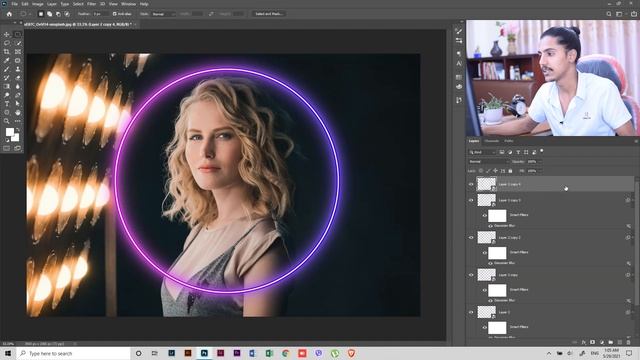Select the Rectangular Marquee tool

pyautogui.click(x=18, y=34)
